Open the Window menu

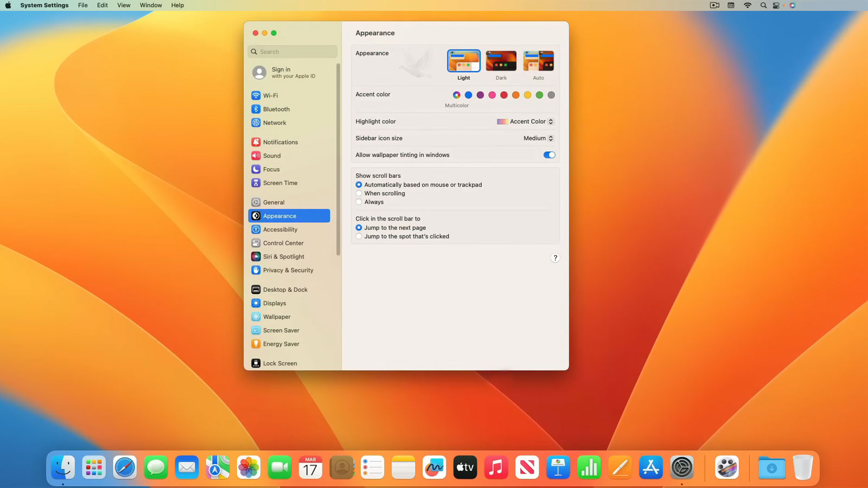151,5
